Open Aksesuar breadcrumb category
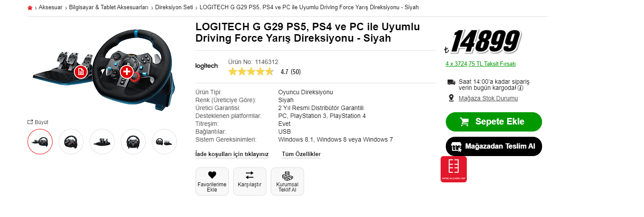This screenshot has height=217, width=644. tap(50, 8)
